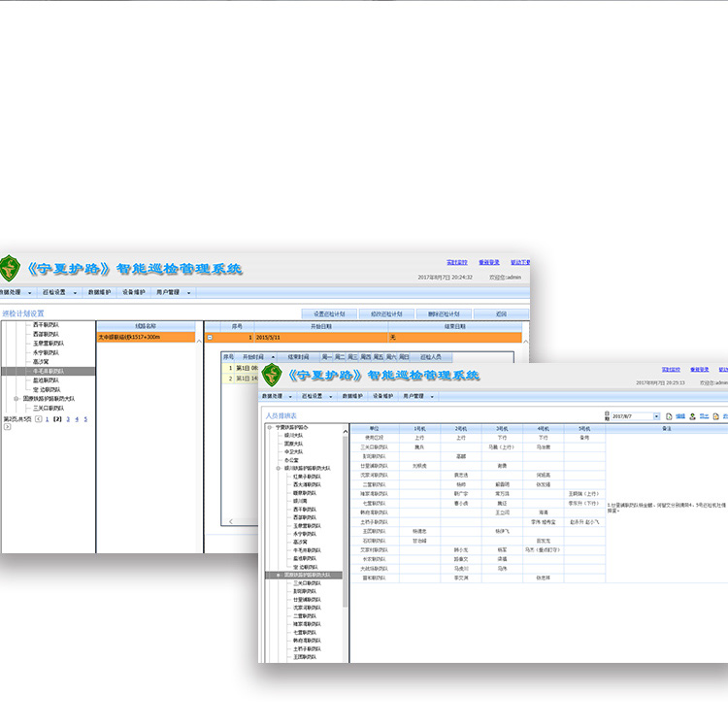
Task: Click sort arrow in 开始时间 column header
Action: (273, 357)
